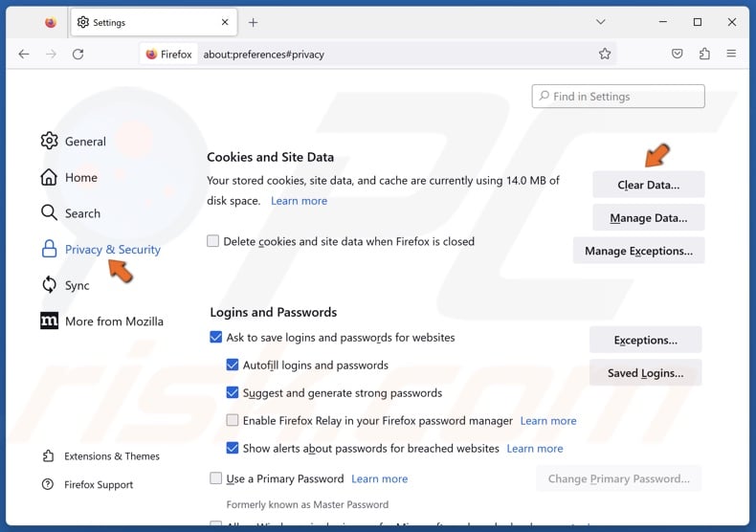756x532 pixels.
Task: Follow Learn more about cookies disk space
Action: click(299, 201)
